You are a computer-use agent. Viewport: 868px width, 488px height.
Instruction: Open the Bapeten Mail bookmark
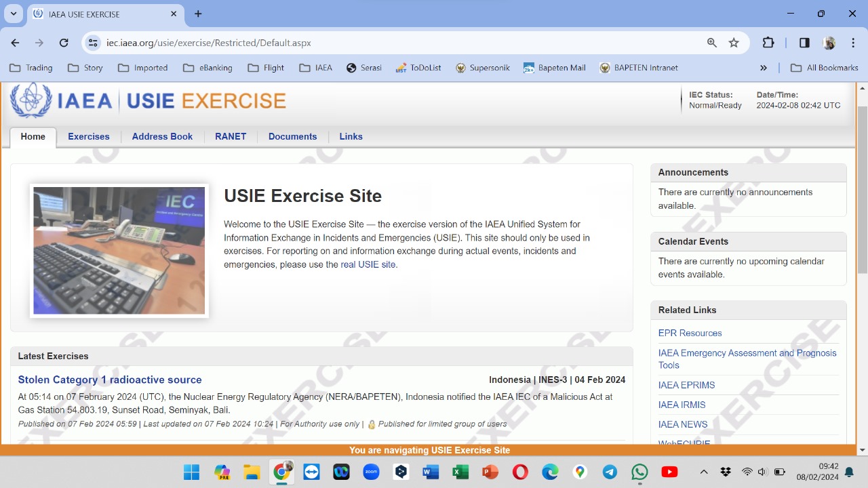tap(555, 68)
